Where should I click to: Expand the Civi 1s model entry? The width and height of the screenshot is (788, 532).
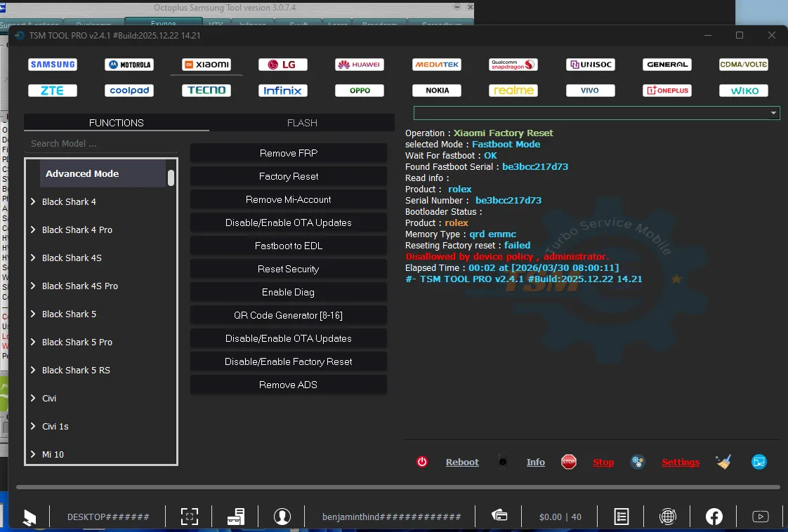[x=33, y=427]
